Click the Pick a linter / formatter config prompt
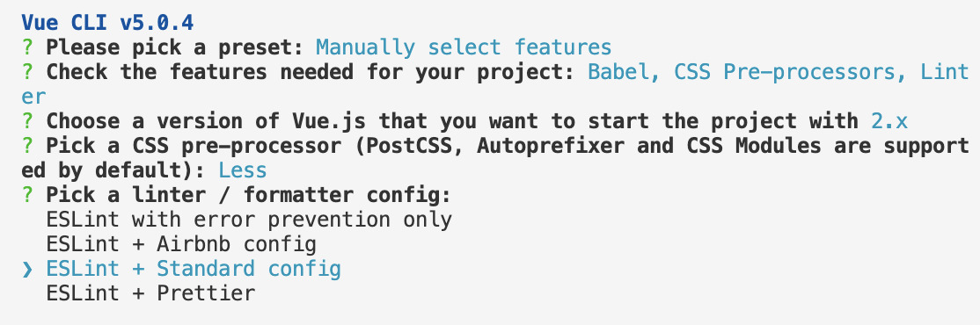Screen dimensions: 980x325 (x=249, y=195)
